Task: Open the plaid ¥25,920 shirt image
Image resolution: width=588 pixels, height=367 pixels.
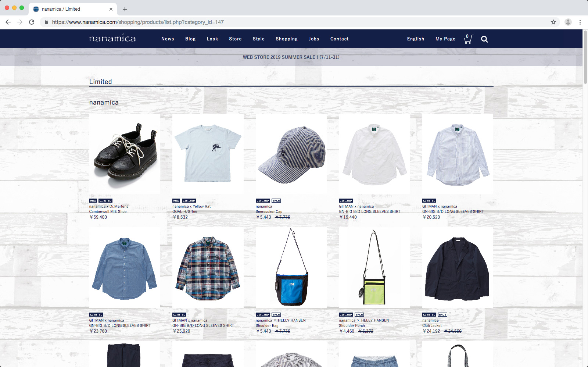Action: [208, 268]
